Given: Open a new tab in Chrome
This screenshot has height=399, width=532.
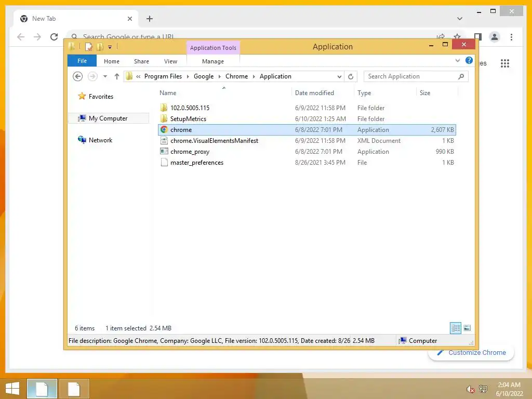Looking at the screenshot, I should click(x=150, y=19).
